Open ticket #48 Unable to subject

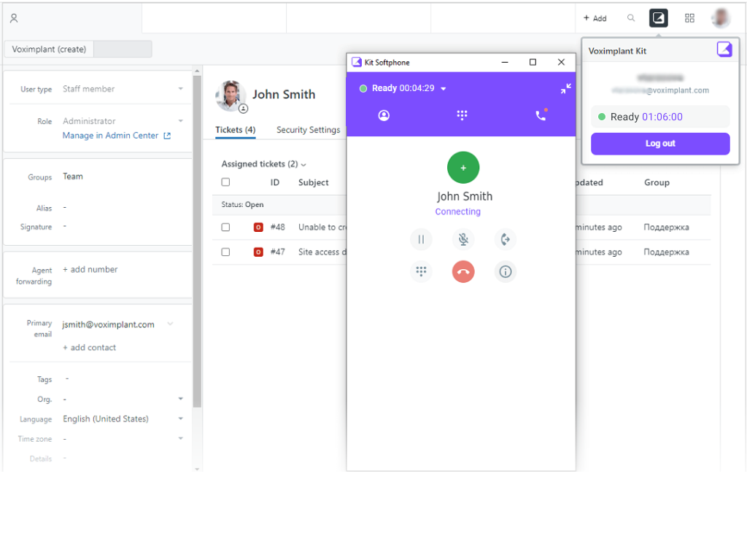click(322, 227)
